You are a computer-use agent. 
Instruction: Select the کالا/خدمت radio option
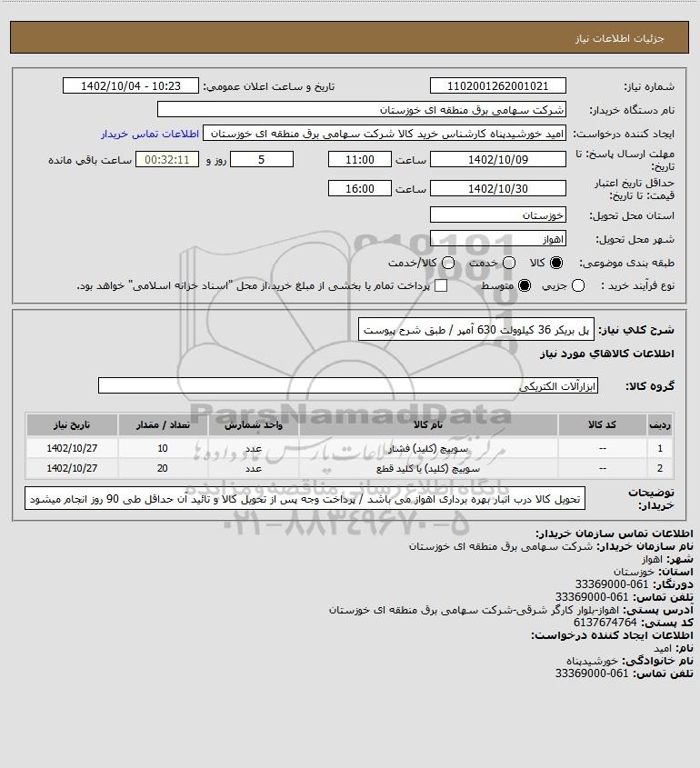tap(447, 263)
